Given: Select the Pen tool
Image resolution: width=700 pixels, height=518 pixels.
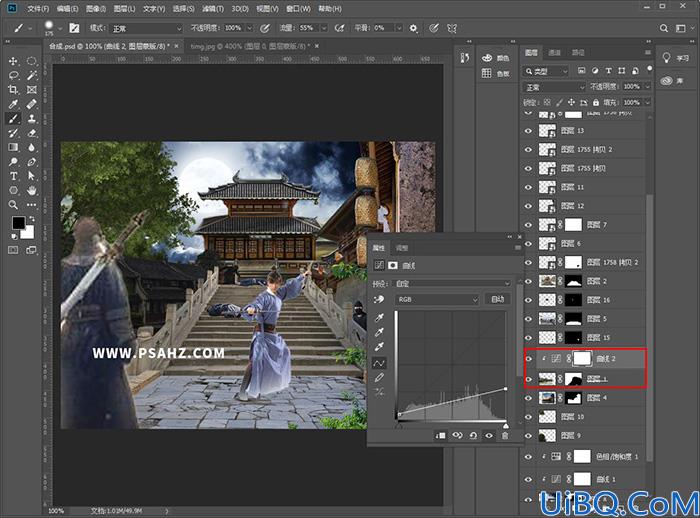Looking at the screenshot, I should tap(31, 162).
